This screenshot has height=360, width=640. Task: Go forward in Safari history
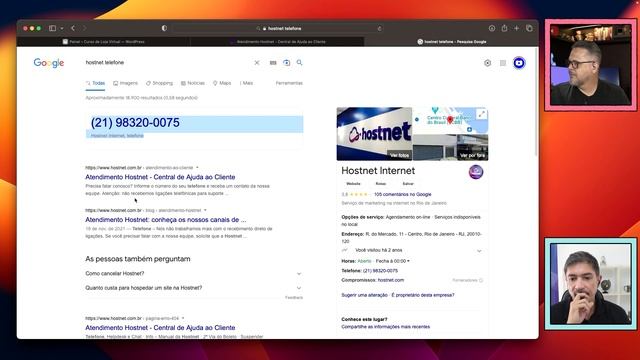(84, 28)
